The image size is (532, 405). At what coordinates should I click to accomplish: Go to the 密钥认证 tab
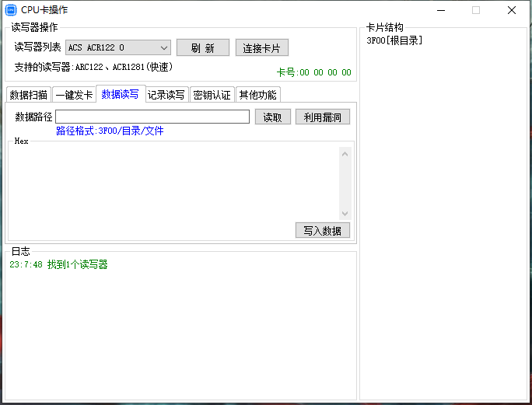click(212, 95)
